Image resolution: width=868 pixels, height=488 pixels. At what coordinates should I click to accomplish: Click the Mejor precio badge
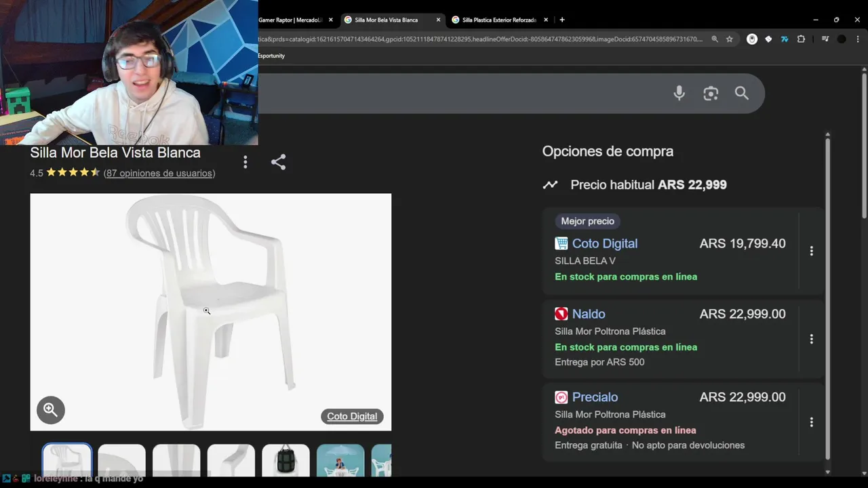pyautogui.click(x=588, y=221)
